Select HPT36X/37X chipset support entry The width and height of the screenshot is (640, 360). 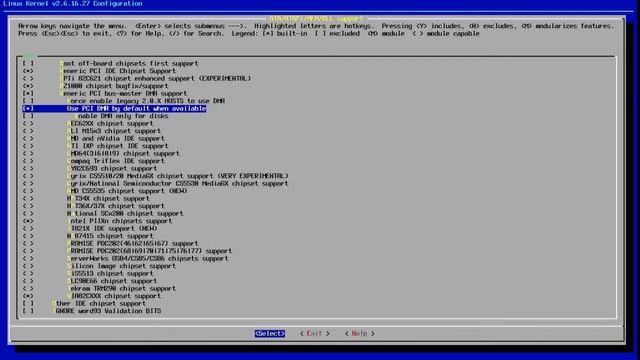tap(93, 206)
